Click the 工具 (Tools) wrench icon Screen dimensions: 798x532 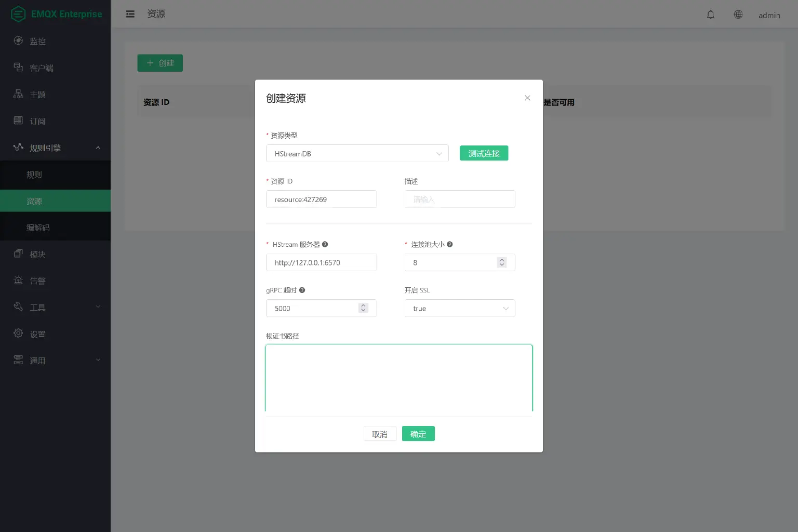(x=19, y=307)
